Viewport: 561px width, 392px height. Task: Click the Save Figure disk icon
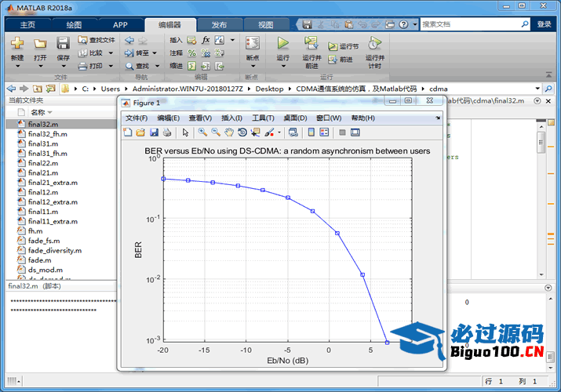point(155,132)
